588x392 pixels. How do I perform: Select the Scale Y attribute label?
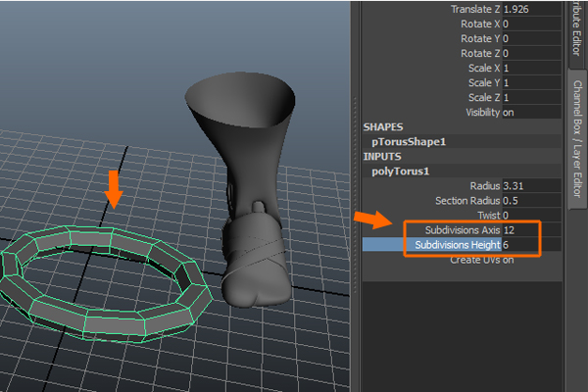pyautogui.click(x=484, y=83)
